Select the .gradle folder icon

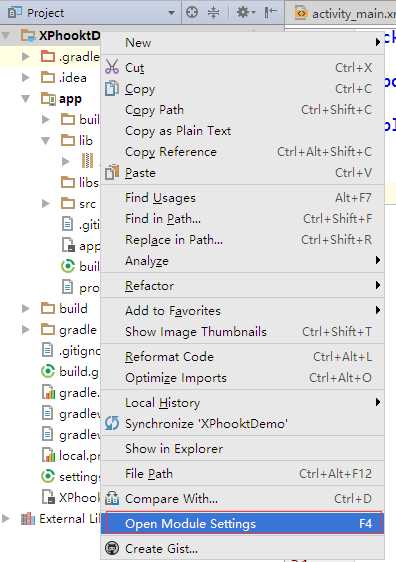[48, 56]
